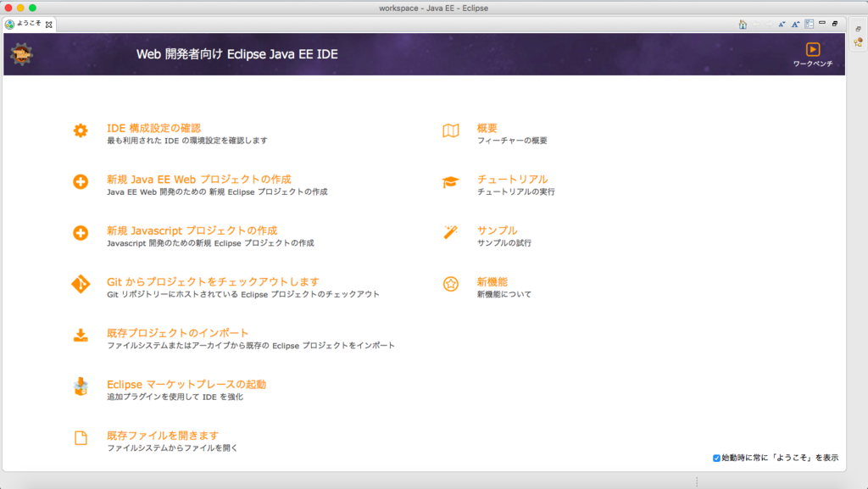This screenshot has height=489, width=868.
Task: Click the greyed-out forward navigation arrow
Action: 770,25
